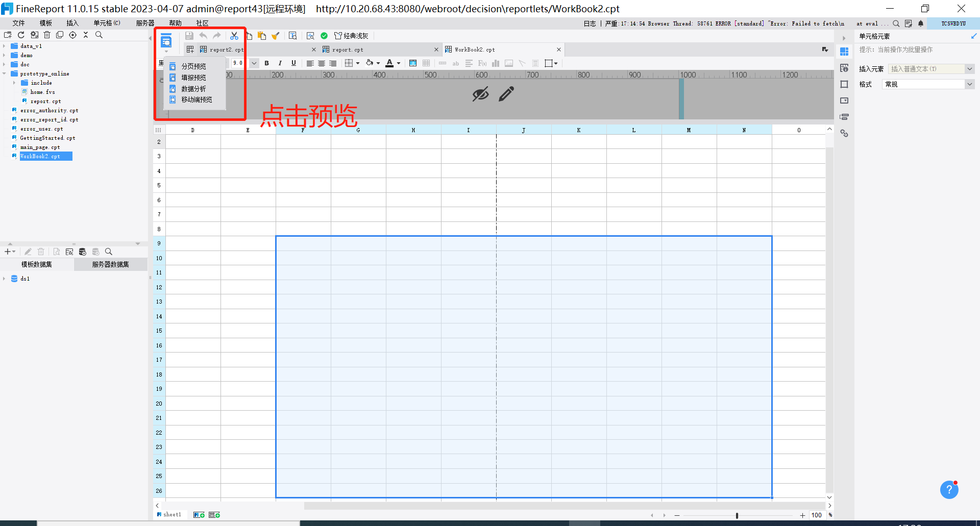Add a new sheet at the bottom
Viewport: 980px width, 526px height.
(x=199, y=515)
